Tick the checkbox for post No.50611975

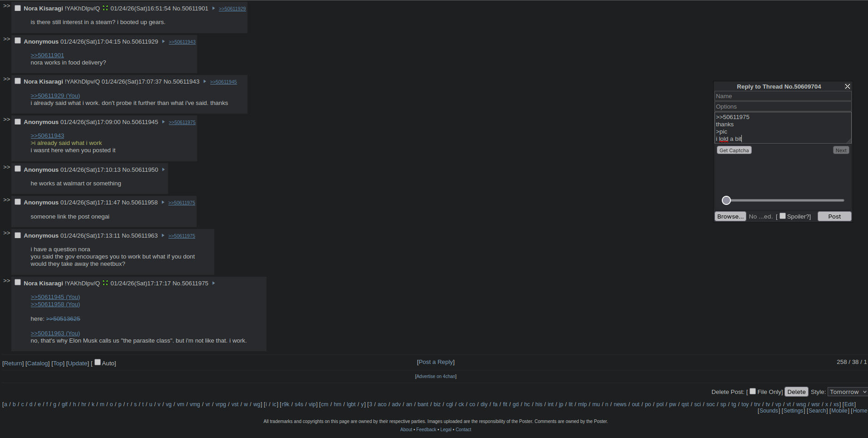pos(18,282)
